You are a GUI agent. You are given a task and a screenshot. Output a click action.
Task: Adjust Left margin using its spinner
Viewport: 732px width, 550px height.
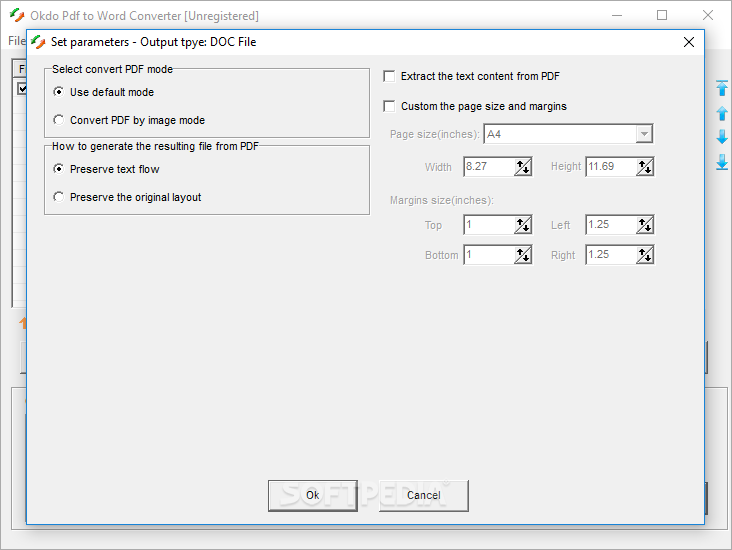(x=645, y=225)
